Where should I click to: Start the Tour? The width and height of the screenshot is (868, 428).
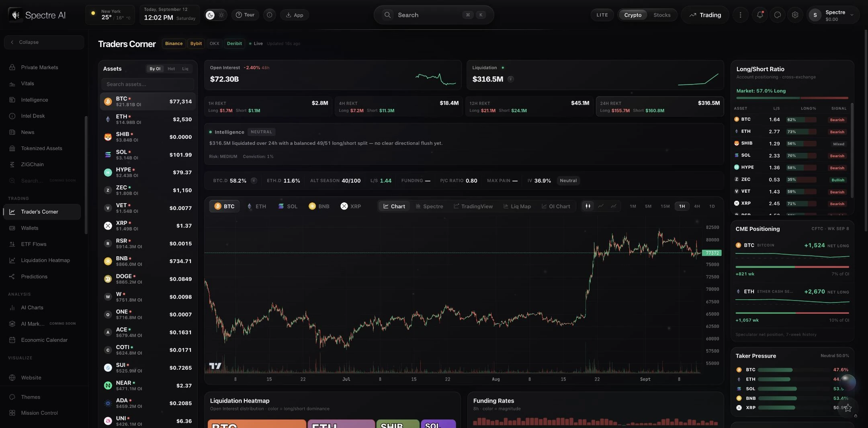click(245, 15)
